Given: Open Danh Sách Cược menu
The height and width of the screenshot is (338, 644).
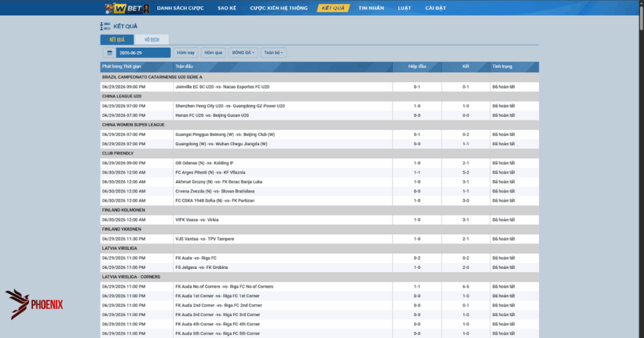Looking at the screenshot, I should (x=180, y=8).
